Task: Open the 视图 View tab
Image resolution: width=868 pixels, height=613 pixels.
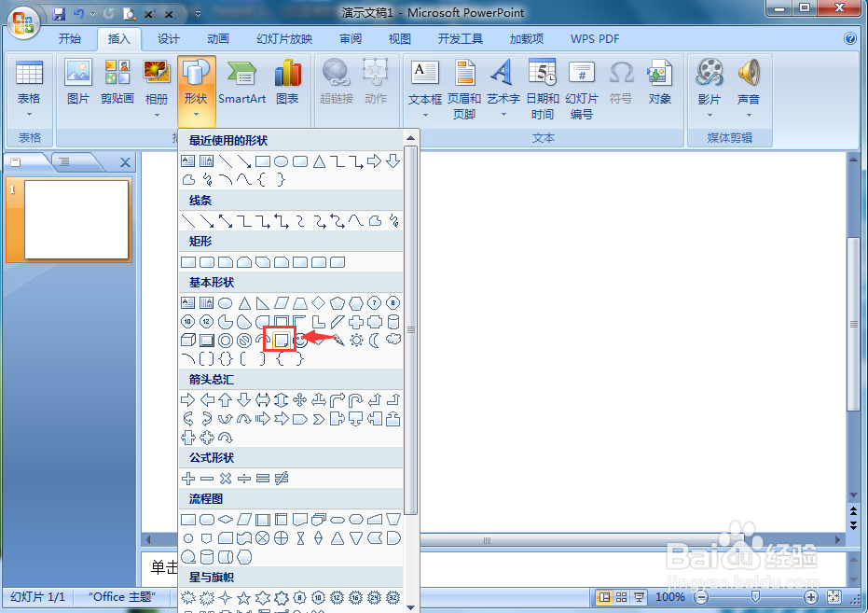Action: coord(400,39)
